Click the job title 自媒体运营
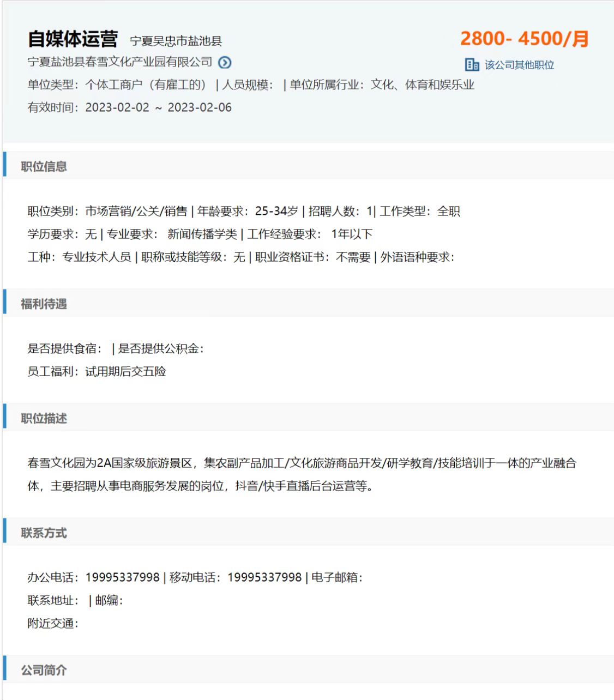The width and height of the screenshot is (614, 700). (x=73, y=39)
